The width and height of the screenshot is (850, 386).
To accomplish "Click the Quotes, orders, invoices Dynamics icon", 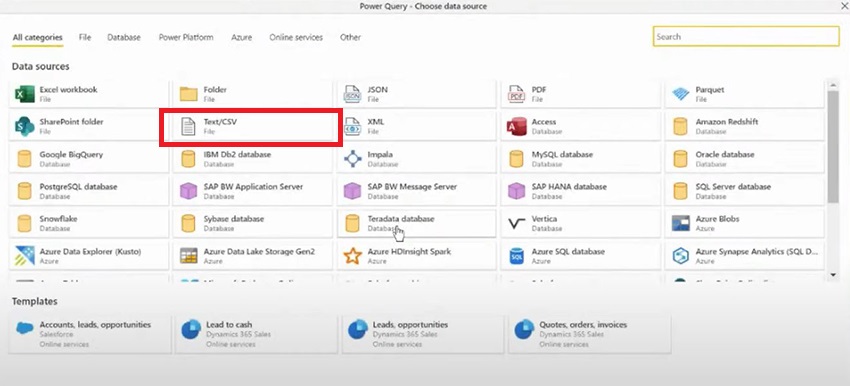I will [524, 329].
